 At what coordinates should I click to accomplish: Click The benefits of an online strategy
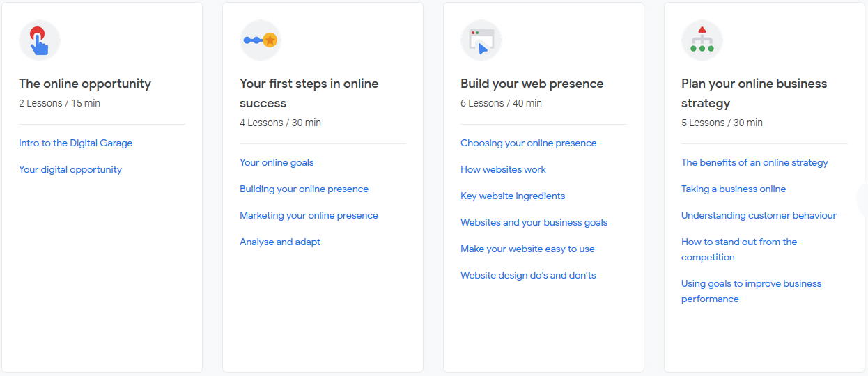[x=754, y=162]
